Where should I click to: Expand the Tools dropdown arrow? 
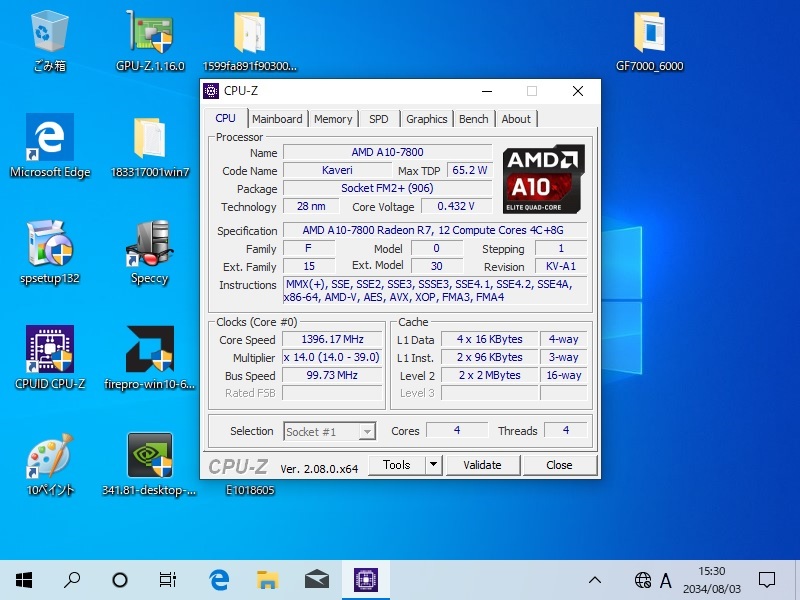pos(433,465)
